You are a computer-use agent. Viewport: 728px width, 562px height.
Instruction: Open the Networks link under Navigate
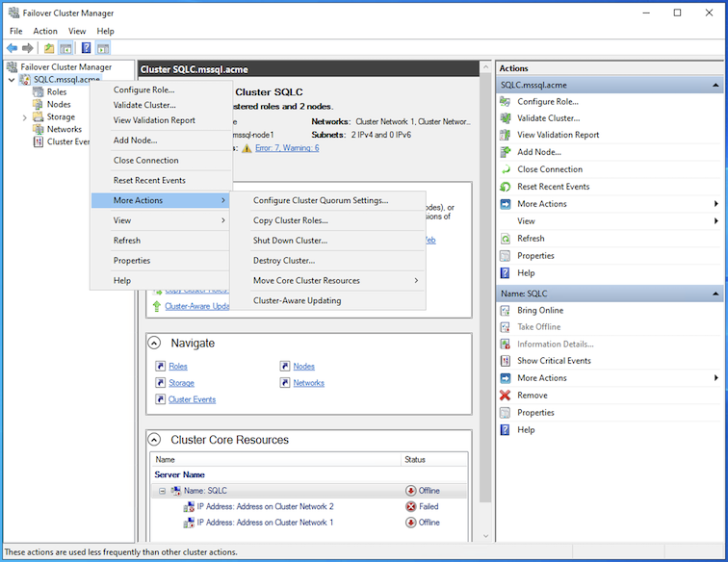pyautogui.click(x=309, y=383)
